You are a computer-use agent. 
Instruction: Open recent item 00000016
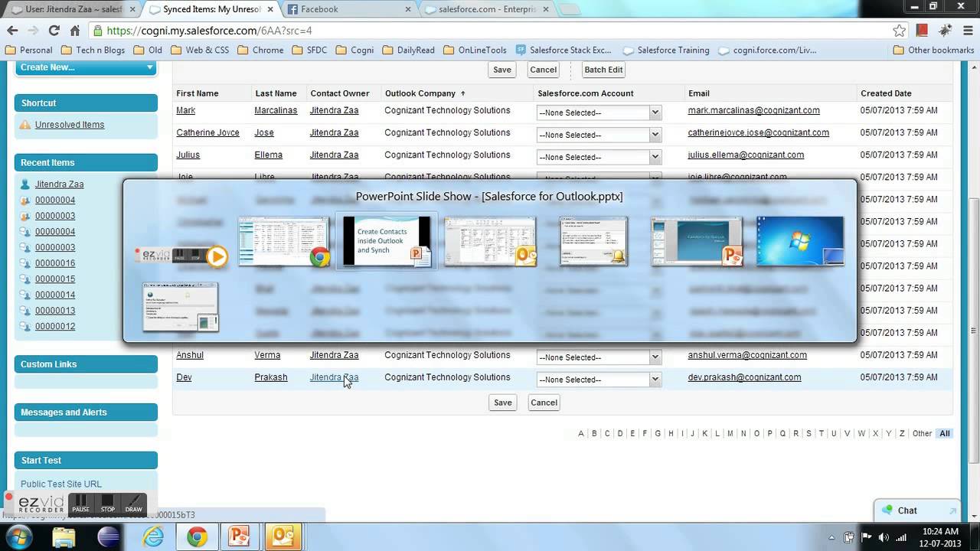tap(55, 263)
